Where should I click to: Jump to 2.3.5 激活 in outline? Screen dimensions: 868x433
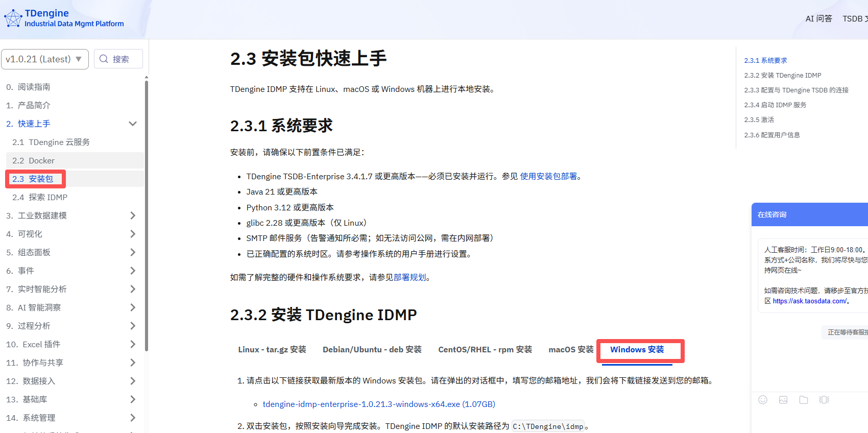pos(759,119)
